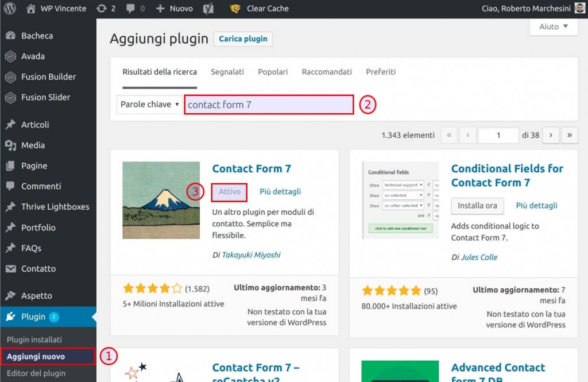Viewport: 588px width, 382px height.
Task: Click the Contatto envelope icon
Action: 10,269
